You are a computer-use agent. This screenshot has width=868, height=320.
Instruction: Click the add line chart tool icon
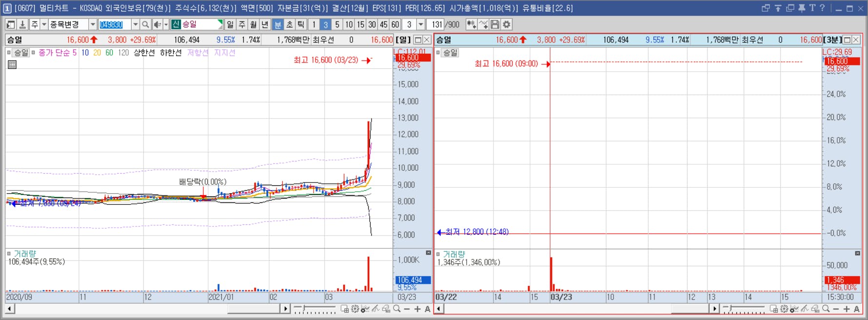pyautogui.click(x=483, y=24)
